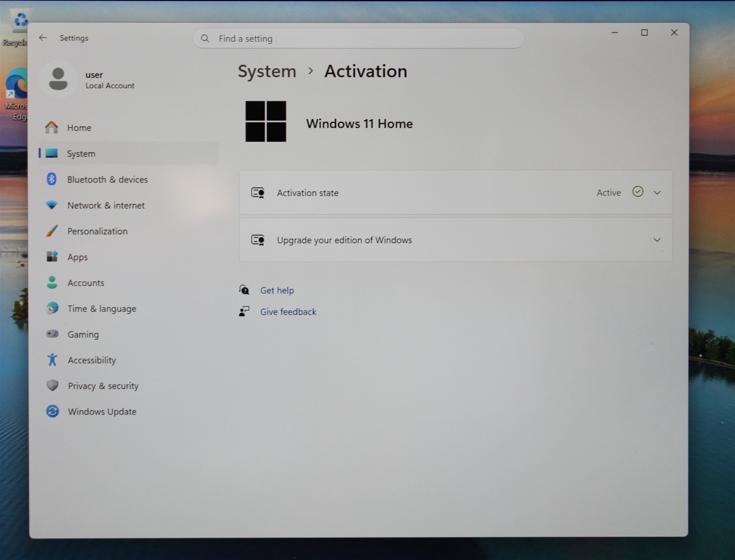Click the Give feedback link

(288, 312)
